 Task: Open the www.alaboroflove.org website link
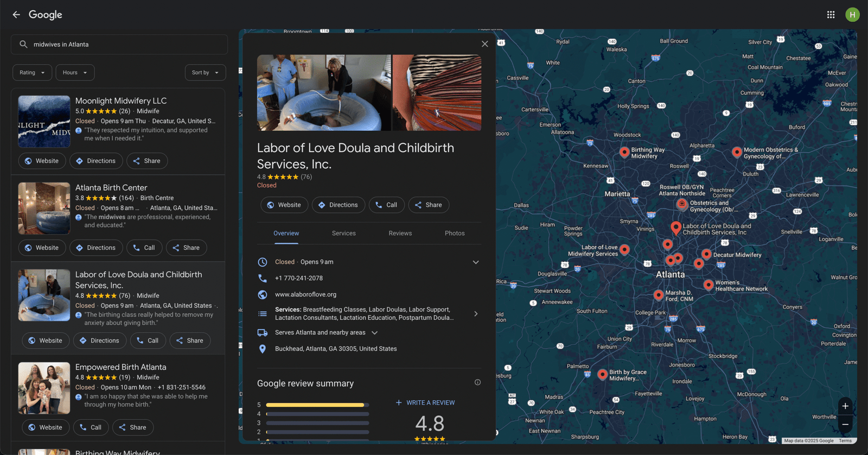(305, 295)
